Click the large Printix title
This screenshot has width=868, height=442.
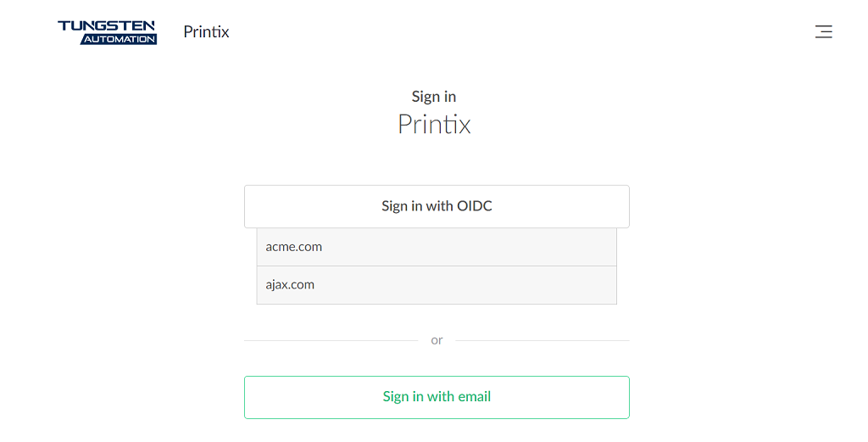click(434, 125)
